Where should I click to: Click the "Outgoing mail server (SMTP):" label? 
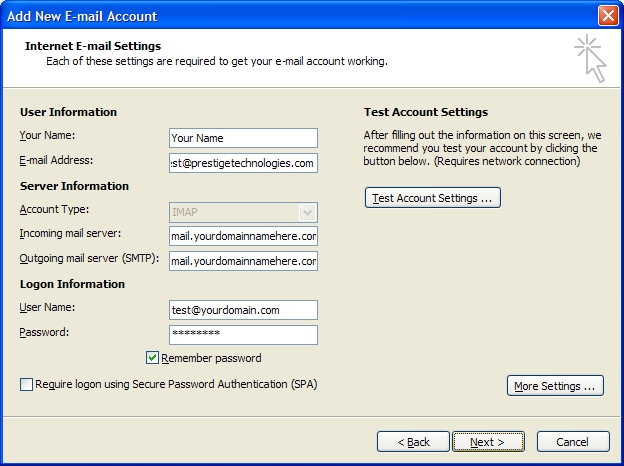tap(89, 258)
